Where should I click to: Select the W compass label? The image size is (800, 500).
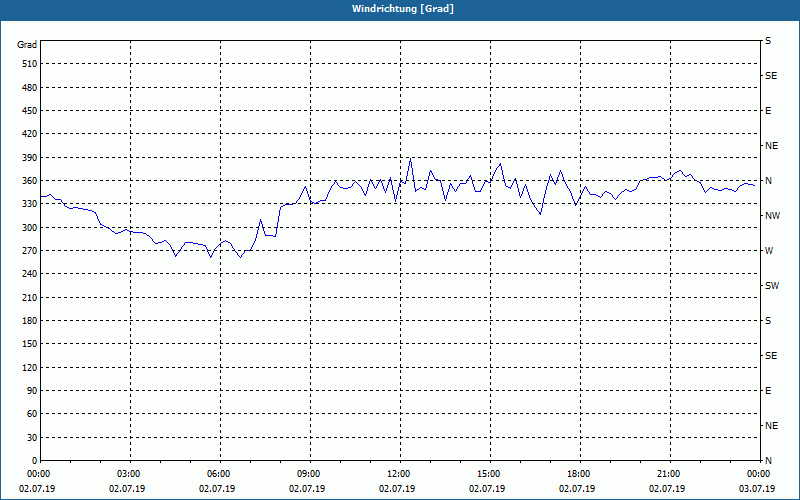770,251
